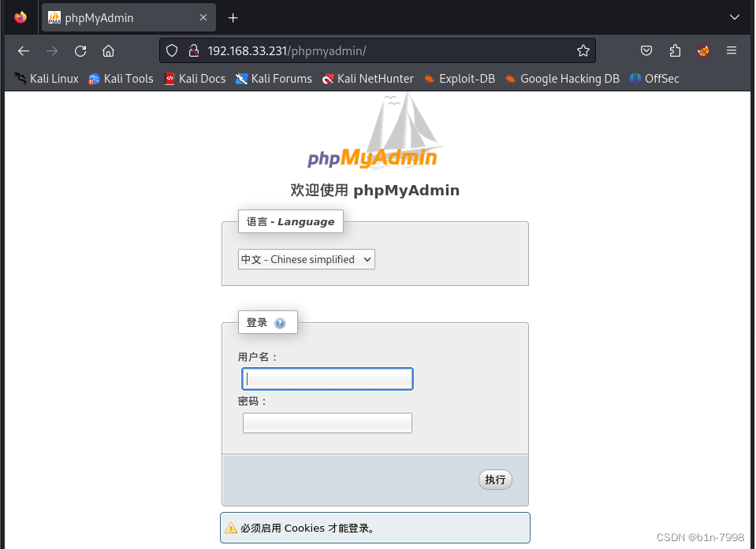Viewport: 756px width, 549px height.
Task: Go back to previous page
Action: coord(24,50)
